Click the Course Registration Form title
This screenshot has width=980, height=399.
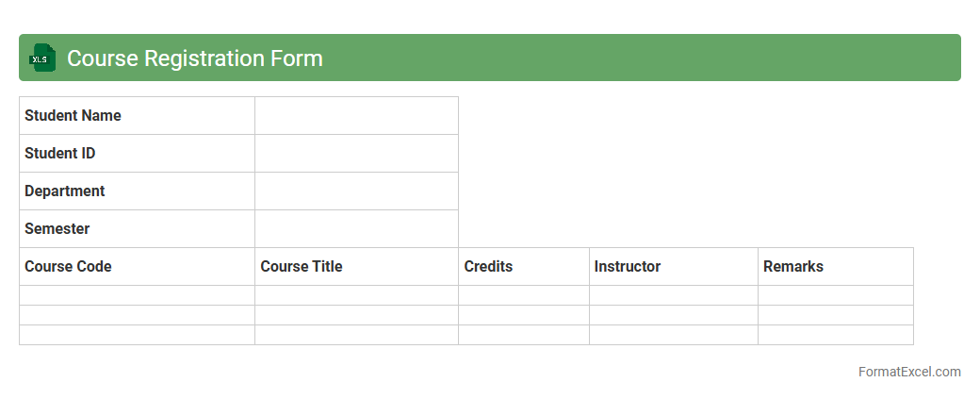(195, 58)
